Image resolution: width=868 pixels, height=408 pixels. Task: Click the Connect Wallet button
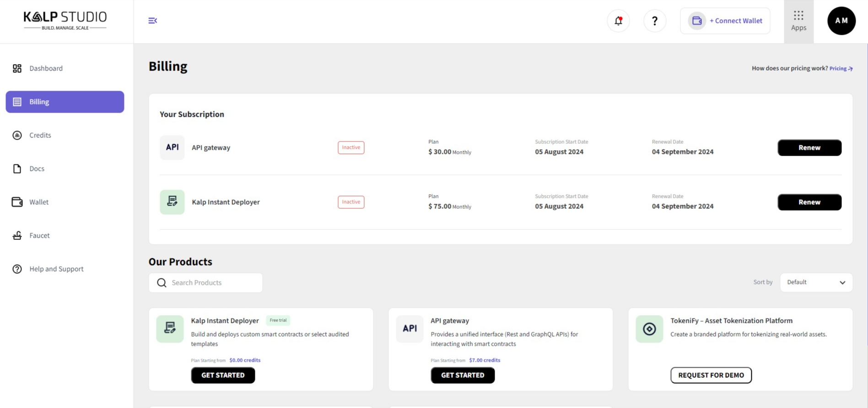(x=725, y=21)
